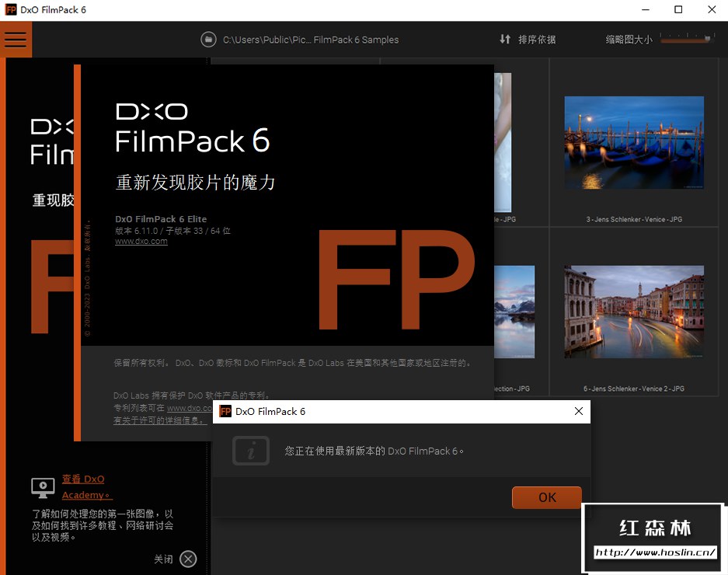Select the snowy mountain reflection thumbnail
728x575 pixels.
(514, 312)
